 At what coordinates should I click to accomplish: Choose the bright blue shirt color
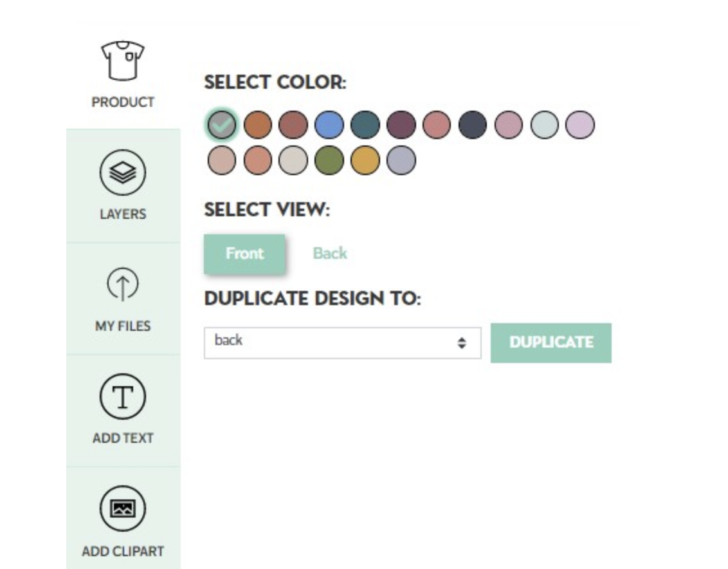click(x=329, y=125)
